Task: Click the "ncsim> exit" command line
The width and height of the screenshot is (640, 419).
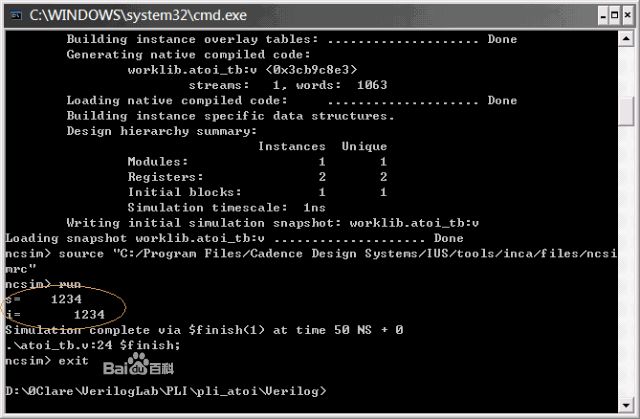Action: (47, 361)
